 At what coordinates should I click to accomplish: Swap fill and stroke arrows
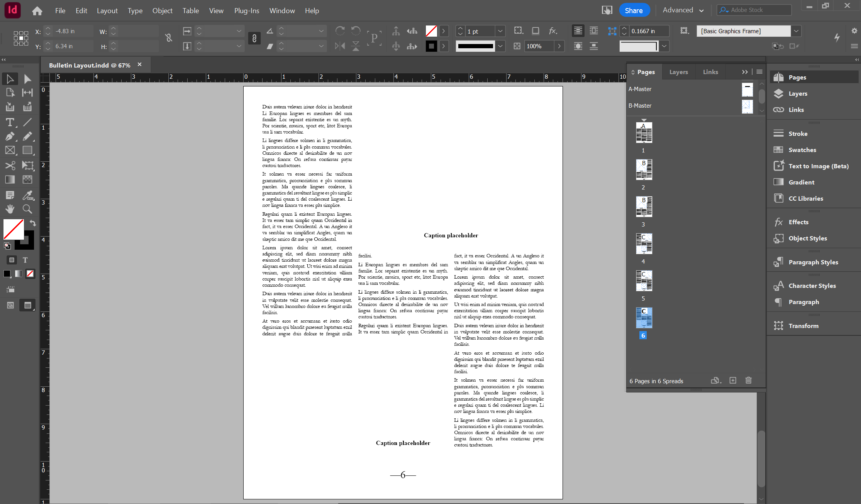tap(33, 223)
